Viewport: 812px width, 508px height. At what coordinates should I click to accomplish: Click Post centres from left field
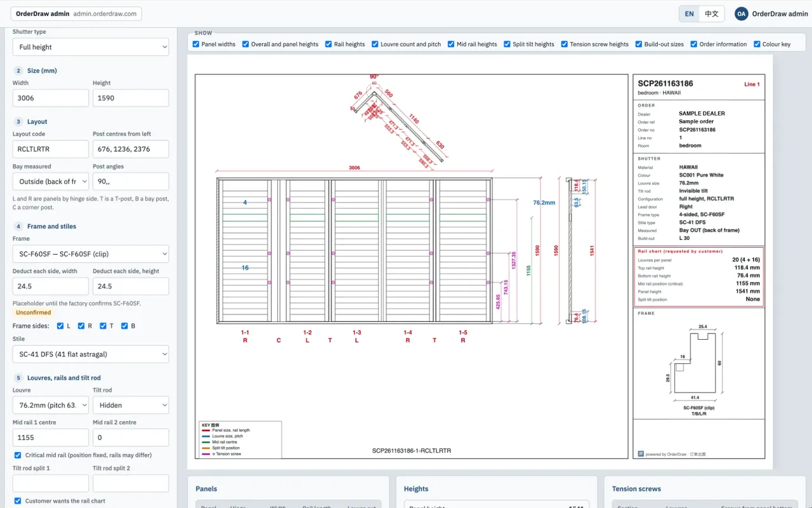click(x=131, y=149)
